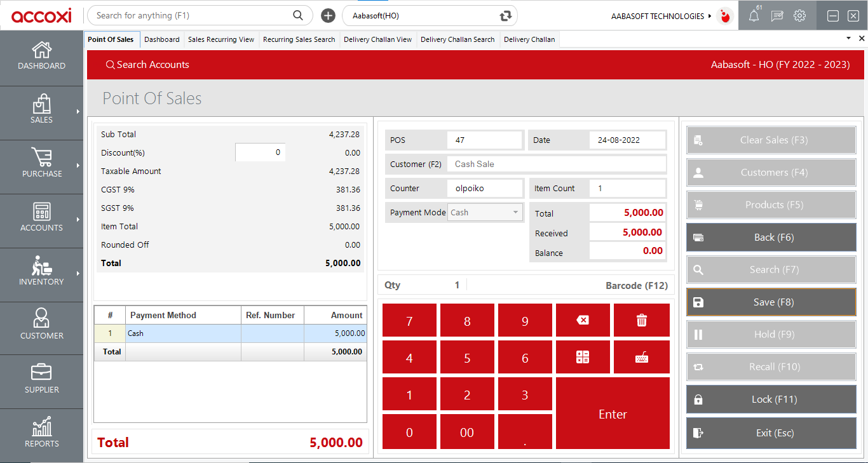This screenshot has width=868, height=463.
Task: Click the Accoxi logo
Action: (41, 15)
